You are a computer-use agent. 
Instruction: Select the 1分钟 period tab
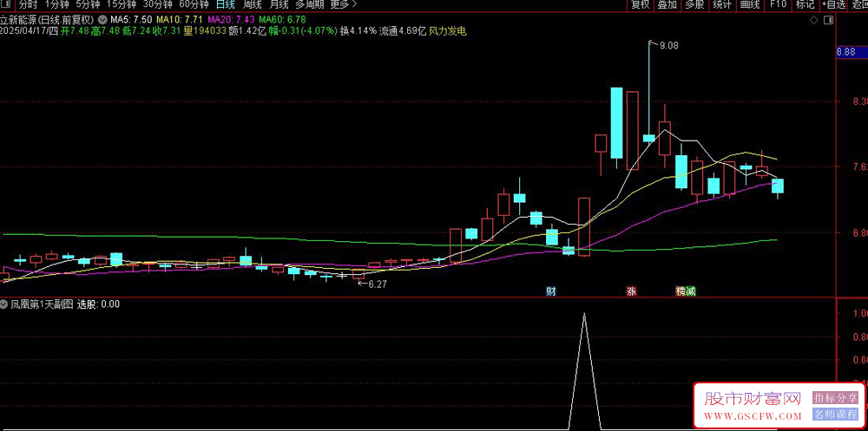pos(57,4)
